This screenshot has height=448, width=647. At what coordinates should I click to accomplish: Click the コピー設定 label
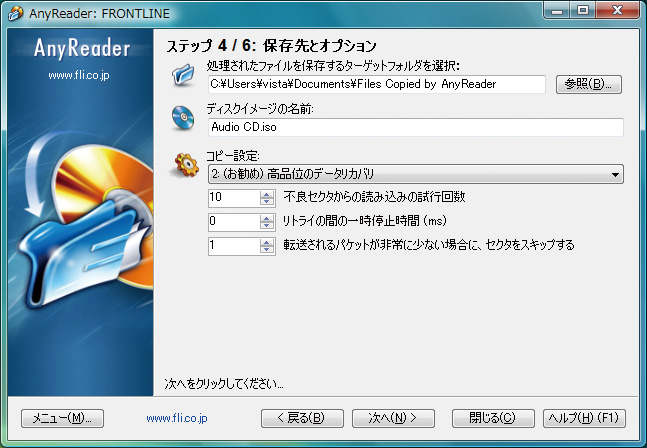tap(233, 156)
